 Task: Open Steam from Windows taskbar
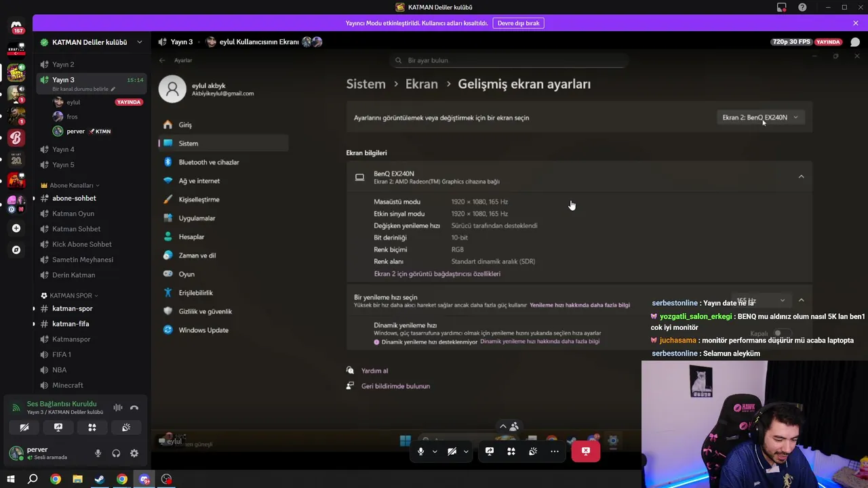[100, 479]
